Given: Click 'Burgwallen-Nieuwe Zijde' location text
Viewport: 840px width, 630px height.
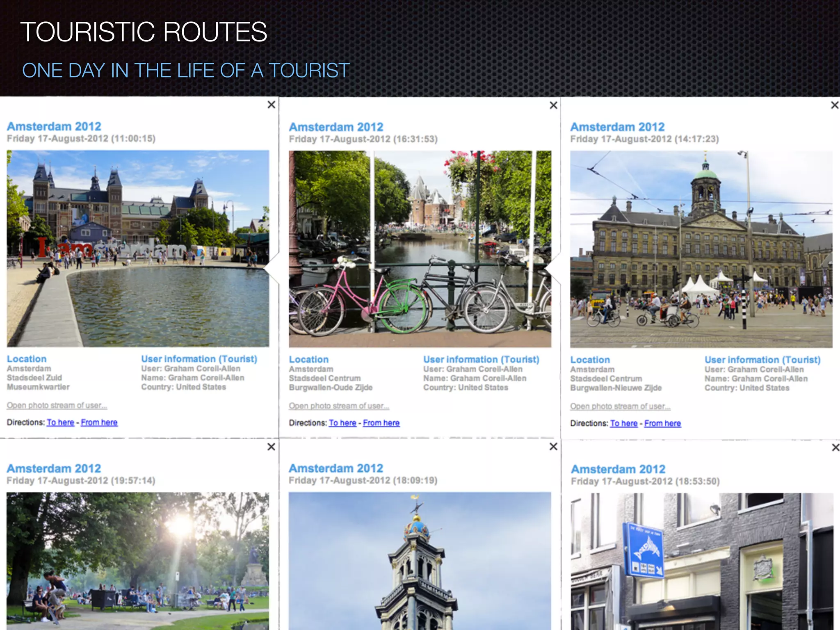Looking at the screenshot, I should click(x=616, y=388).
